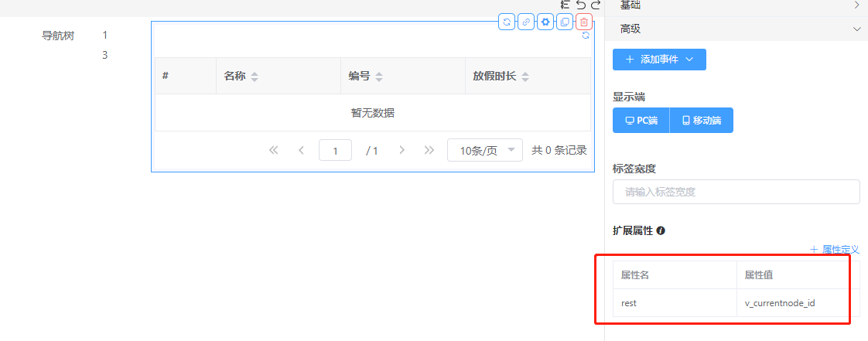Expand the 基础 section

tap(856, 5)
